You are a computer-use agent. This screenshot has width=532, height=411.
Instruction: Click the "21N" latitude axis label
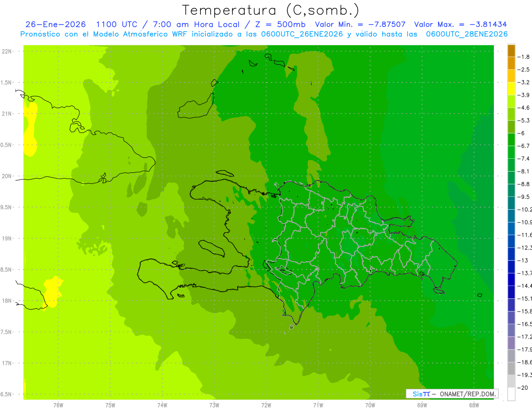coord(7,114)
